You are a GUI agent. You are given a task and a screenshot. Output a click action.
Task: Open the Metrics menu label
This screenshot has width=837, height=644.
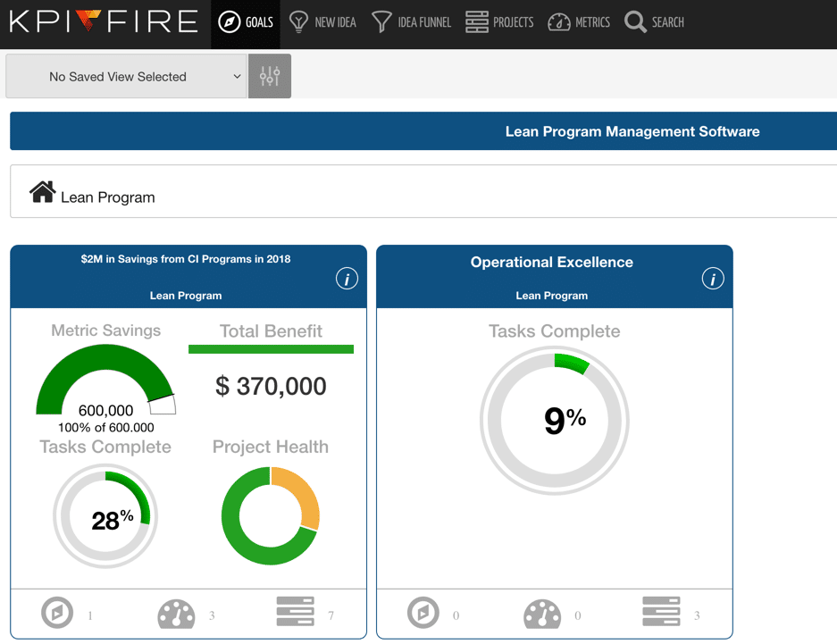pos(592,21)
